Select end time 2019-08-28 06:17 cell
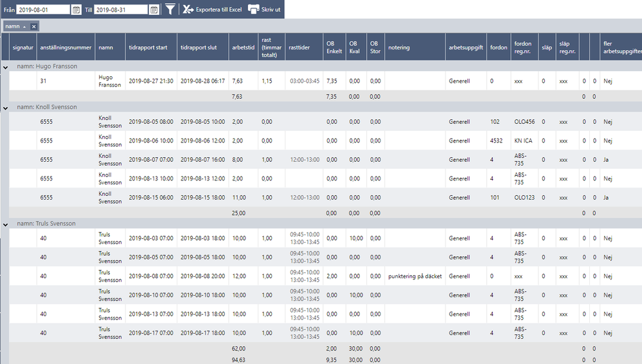642x364 pixels. [x=202, y=81]
